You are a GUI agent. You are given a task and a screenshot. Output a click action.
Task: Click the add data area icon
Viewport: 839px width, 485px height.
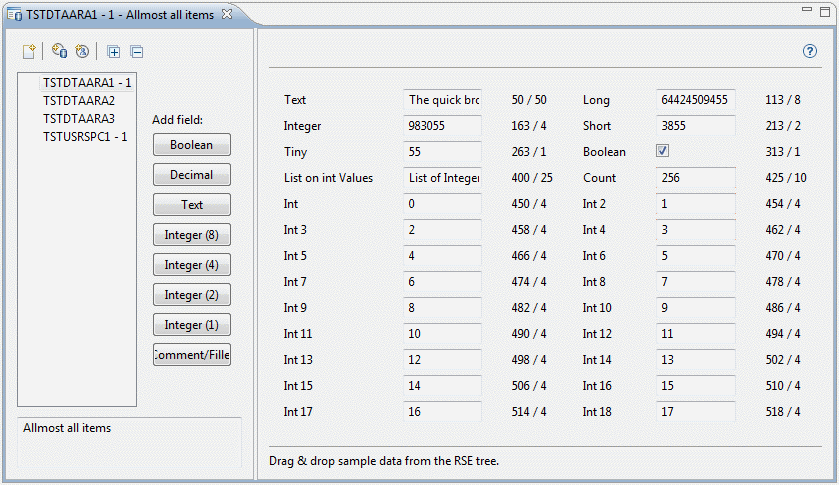[x=59, y=51]
